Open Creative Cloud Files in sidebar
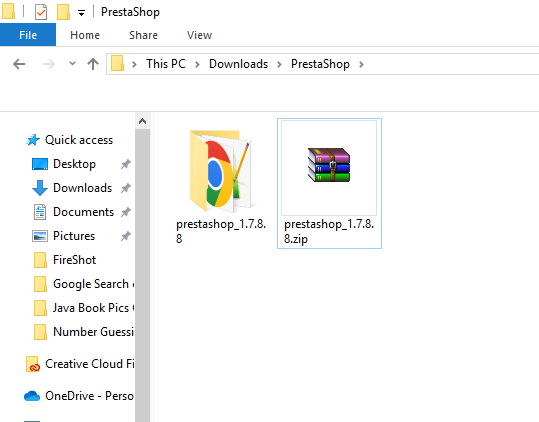 coord(89,364)
